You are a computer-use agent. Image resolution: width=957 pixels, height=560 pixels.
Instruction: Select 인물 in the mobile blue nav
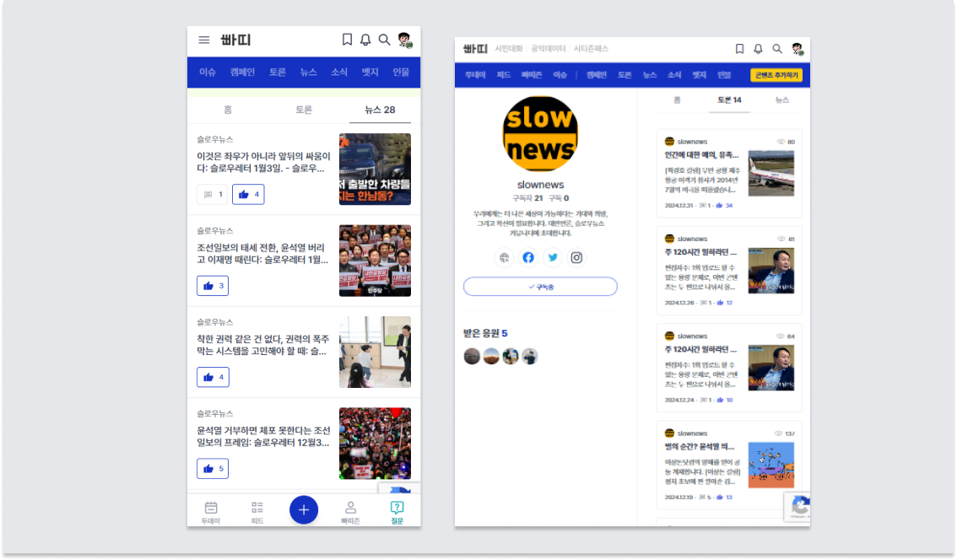click(x=400, y=72)
